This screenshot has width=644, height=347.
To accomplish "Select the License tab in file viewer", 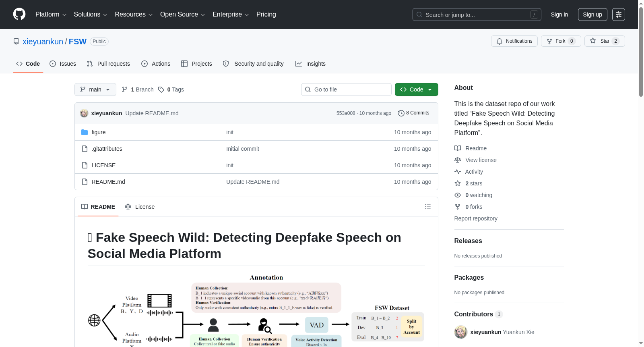I will tap(140, 207).
